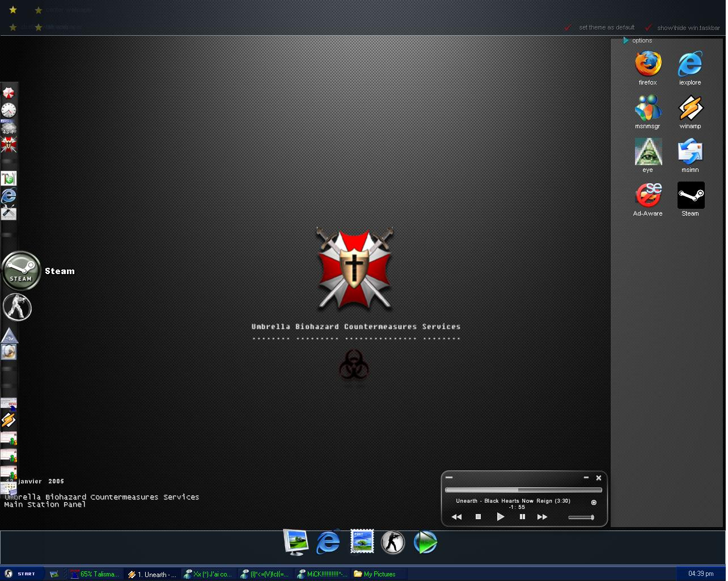
Task: Adjust the media player volume slider
Action: coord(581,517)
